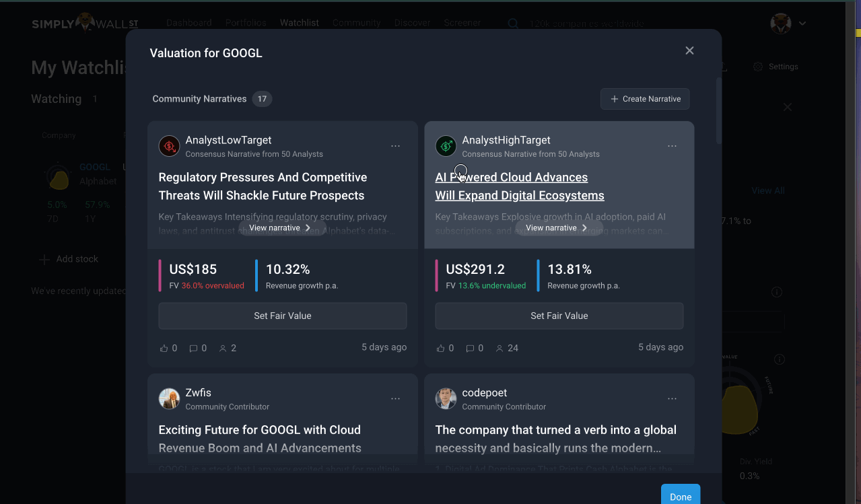Open AI Powered Cloud Advances narrative title
This screenshot has width=861, height=504.
(x=520, y=186)
